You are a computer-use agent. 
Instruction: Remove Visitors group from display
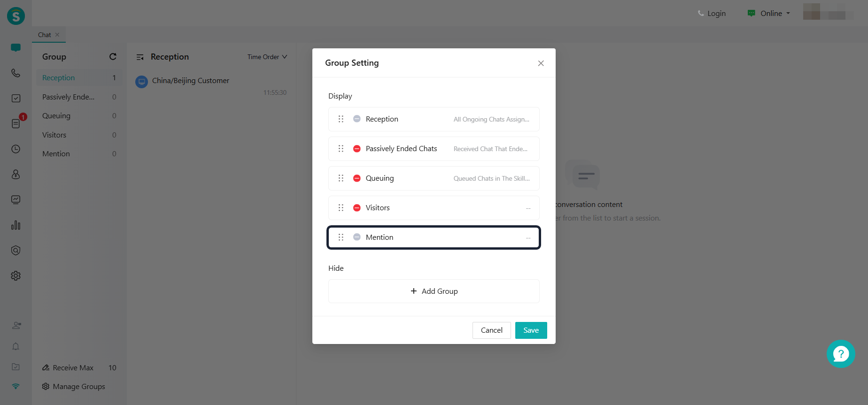[x=357, y=208]
